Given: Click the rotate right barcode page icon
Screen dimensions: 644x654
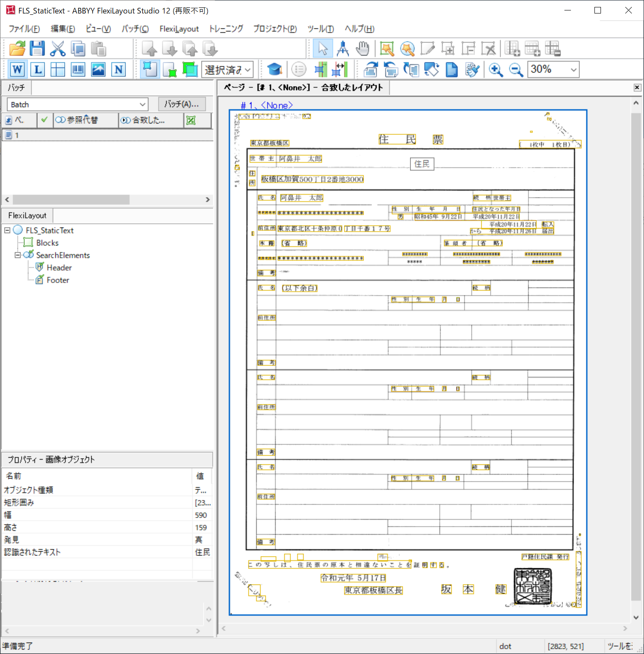Looking at the screenshot, I should click(x=370, y=69).
